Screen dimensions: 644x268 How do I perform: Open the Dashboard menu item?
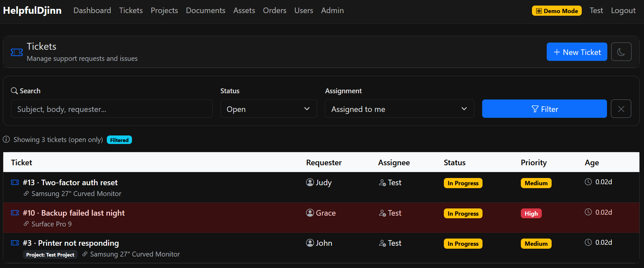(x=92, y=10)
